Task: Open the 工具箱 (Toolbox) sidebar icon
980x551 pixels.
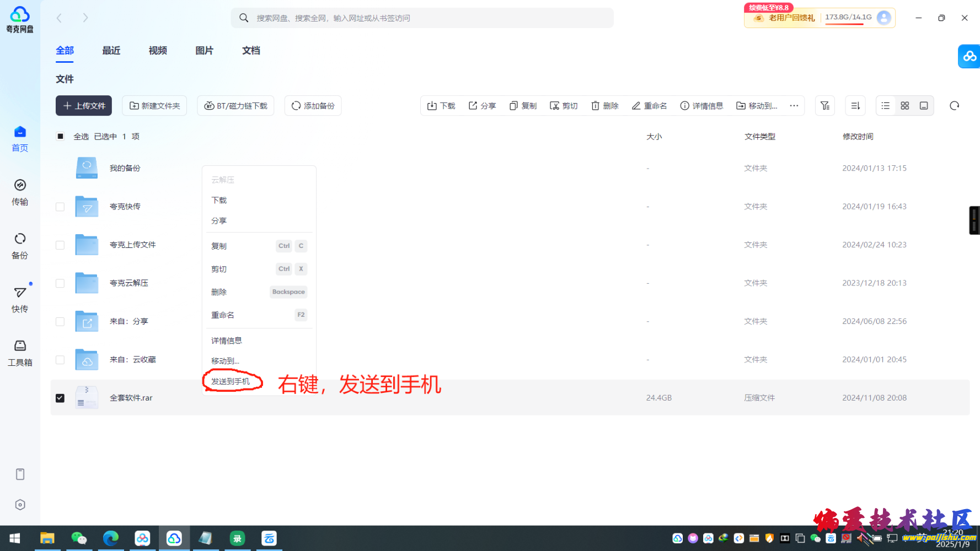Action: pyautogui.click(x=20, y=353)
